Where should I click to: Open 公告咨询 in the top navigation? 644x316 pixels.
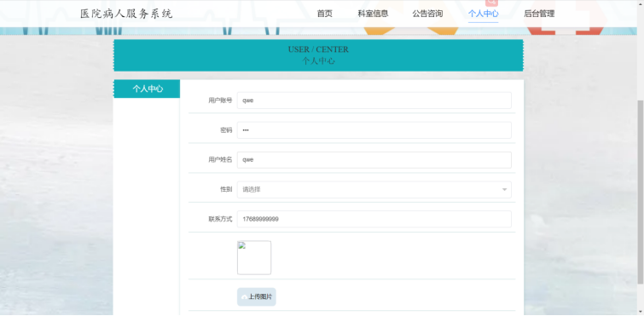pyautogui.click(x=427, y=14)
